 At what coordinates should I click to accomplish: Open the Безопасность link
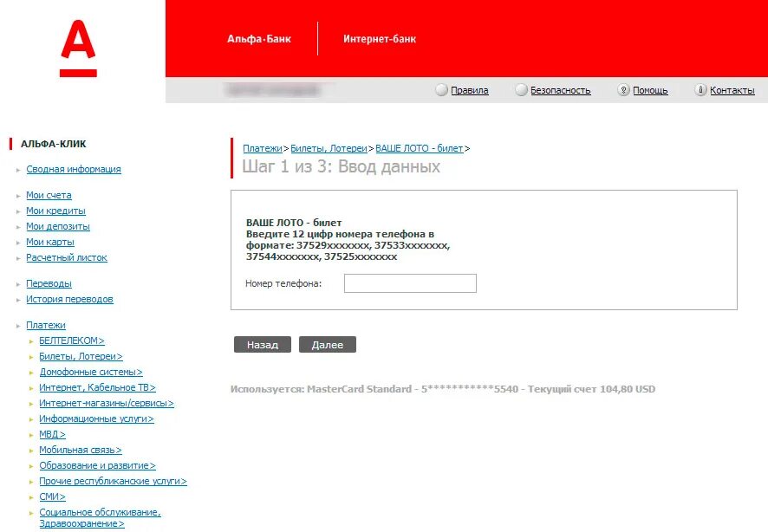(560, 90)
